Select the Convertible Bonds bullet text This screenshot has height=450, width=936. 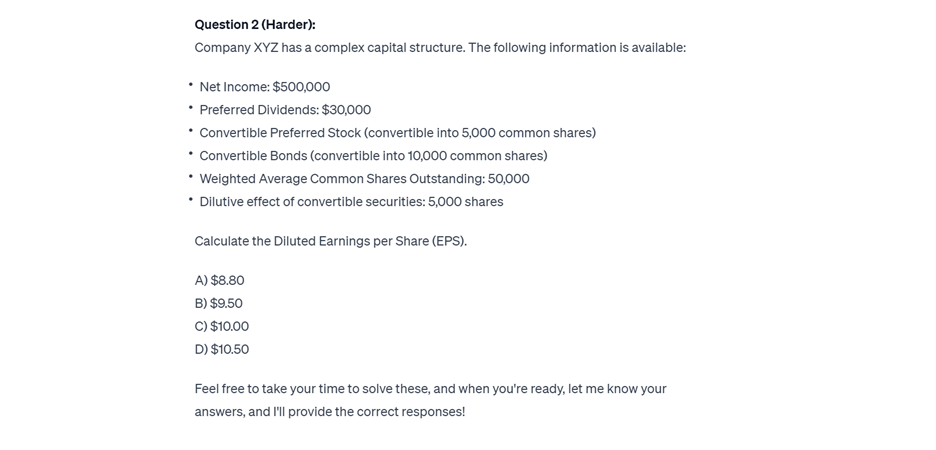coord(373,156)
